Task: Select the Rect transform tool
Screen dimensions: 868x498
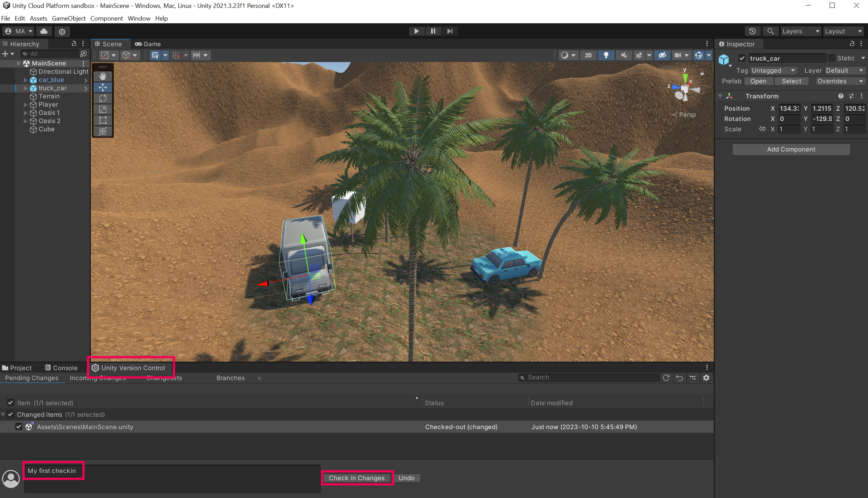Action: [103, 120]
